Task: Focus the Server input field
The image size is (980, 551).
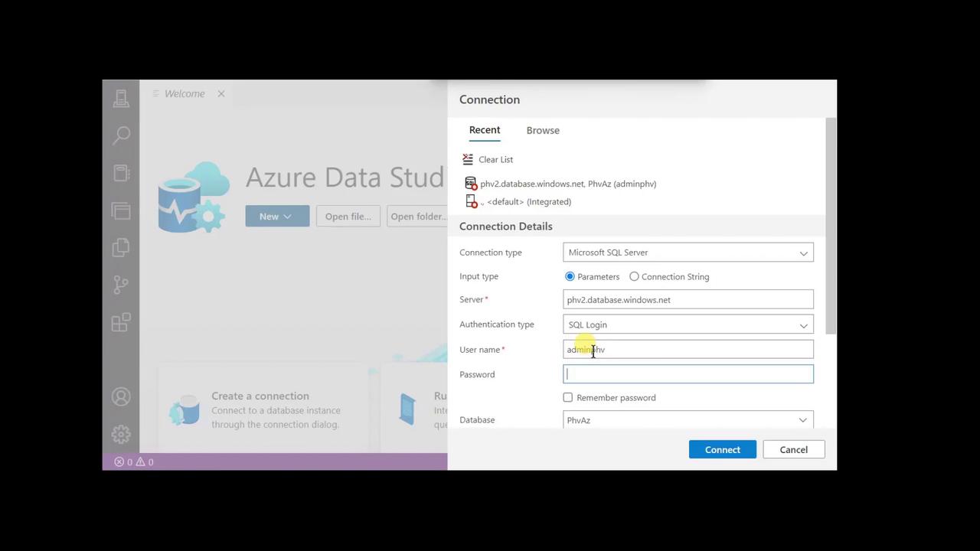Action: [688, 300]
